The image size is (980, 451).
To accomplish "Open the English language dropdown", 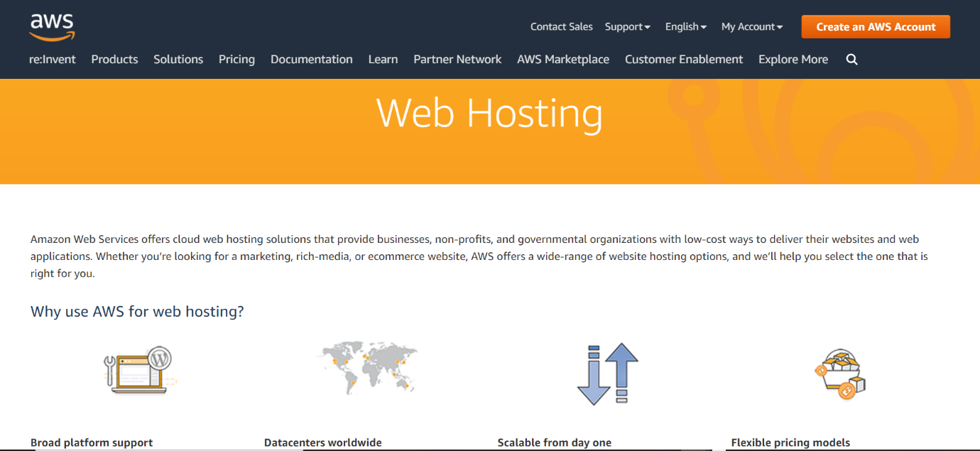I will [686, 27].
